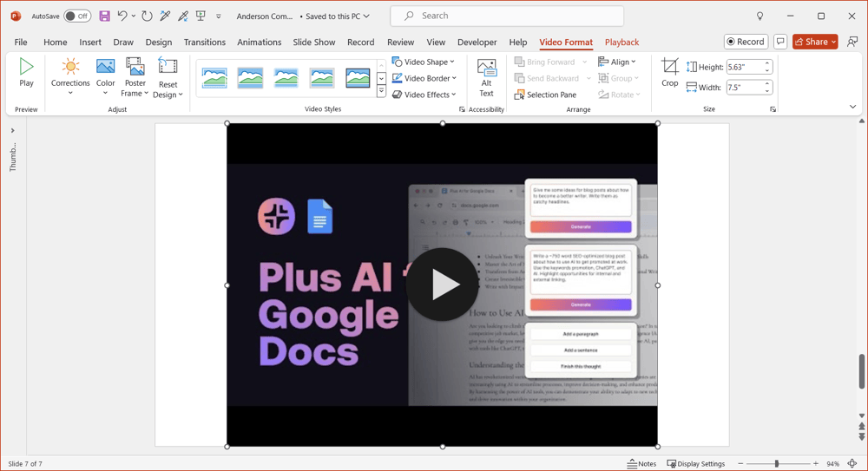Image resolution: width=868 pixels, height=471 pixels.
Task: Open the Notes pane
Action: coord(641,464)
